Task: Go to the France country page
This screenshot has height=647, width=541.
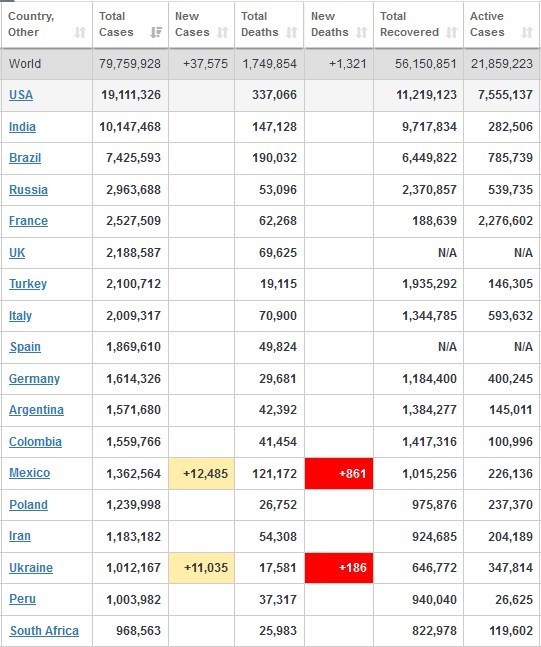Action: point(28,221)
